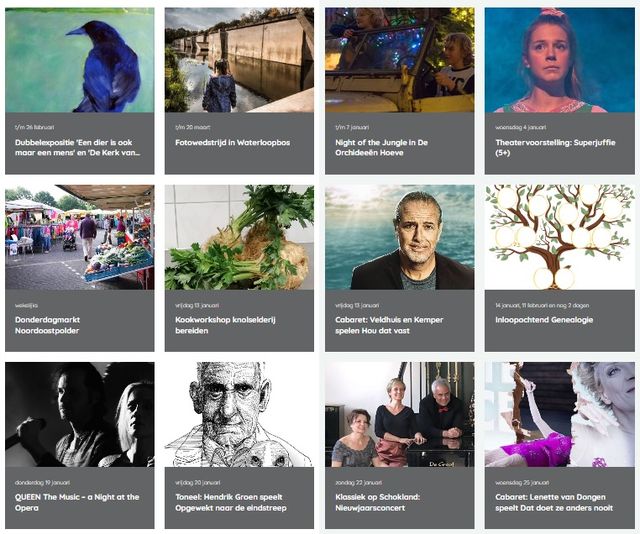Click Waterloopbos concrete wall photo
640x534 pixels.
pos(239,60)
